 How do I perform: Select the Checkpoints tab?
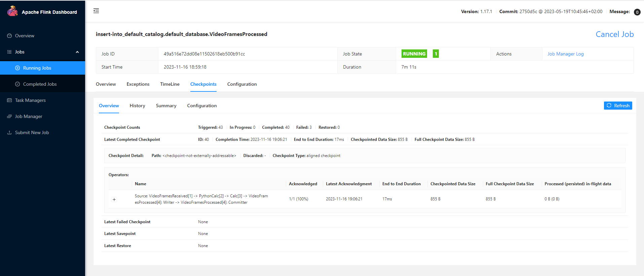point(203,84)
